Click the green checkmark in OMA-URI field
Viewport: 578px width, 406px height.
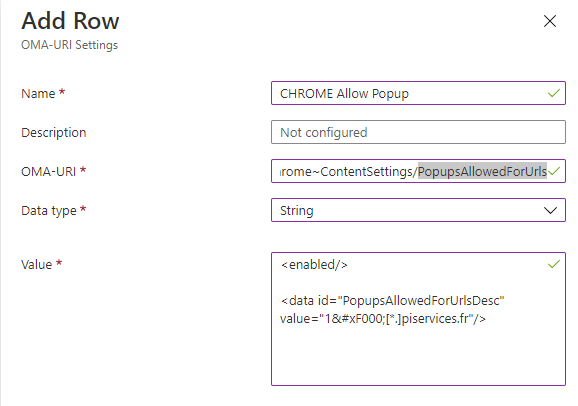pos(554,171)
